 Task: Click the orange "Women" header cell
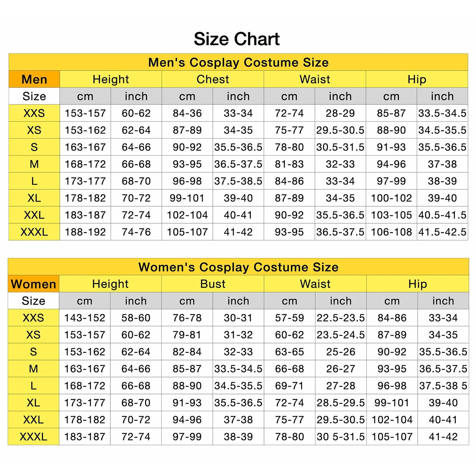click(33, 284)
